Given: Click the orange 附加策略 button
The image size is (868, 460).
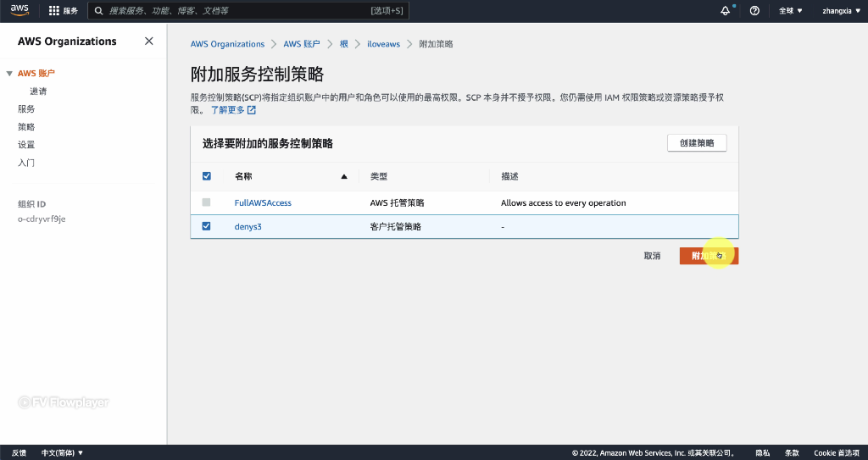Looking at the screenshot, I should pyautogui.click(x=709, y=256).
